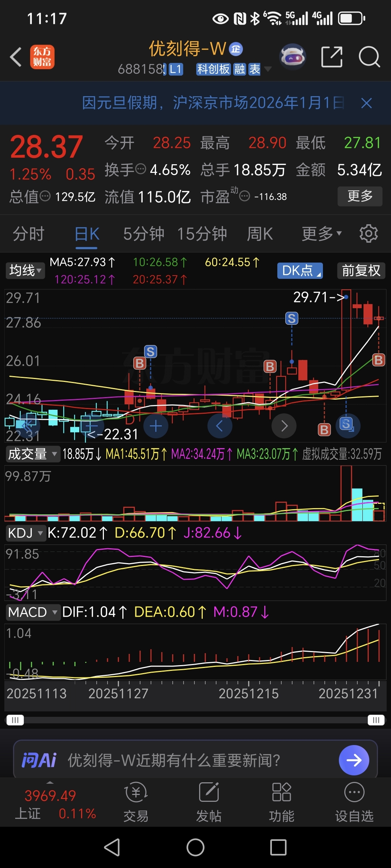Switch to 5分钟 chart tab
The image size is (391, 868).
pos(144,234)
